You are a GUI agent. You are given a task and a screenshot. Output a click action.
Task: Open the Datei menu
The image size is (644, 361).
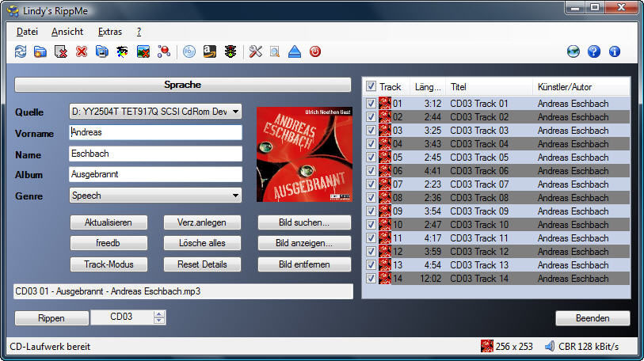(27, 32)
